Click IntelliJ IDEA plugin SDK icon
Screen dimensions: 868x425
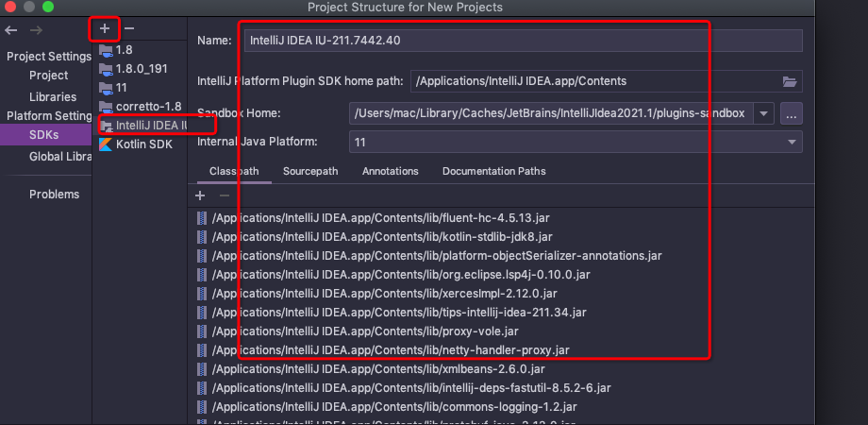pyautogui.click(x=106, y=126)
